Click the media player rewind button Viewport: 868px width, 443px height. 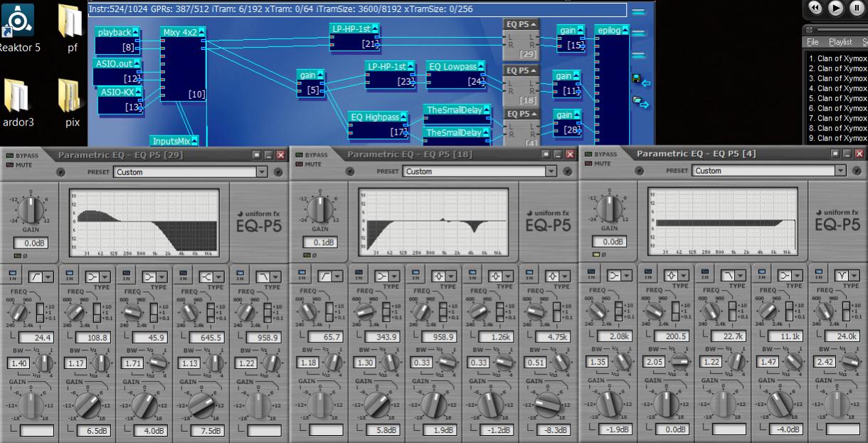click(x=815, y=8)
